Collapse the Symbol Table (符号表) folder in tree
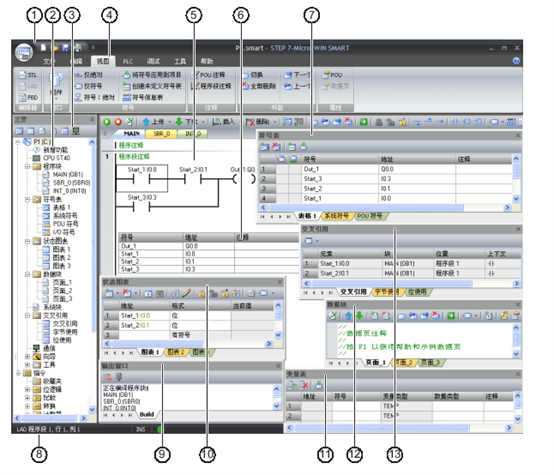 (x=27, y=199)
